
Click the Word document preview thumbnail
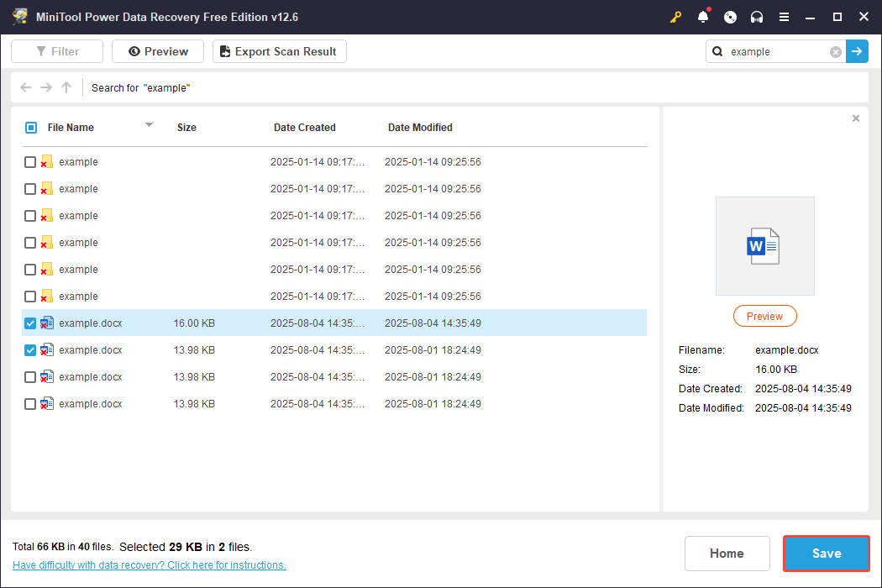[x=765, y=246]
